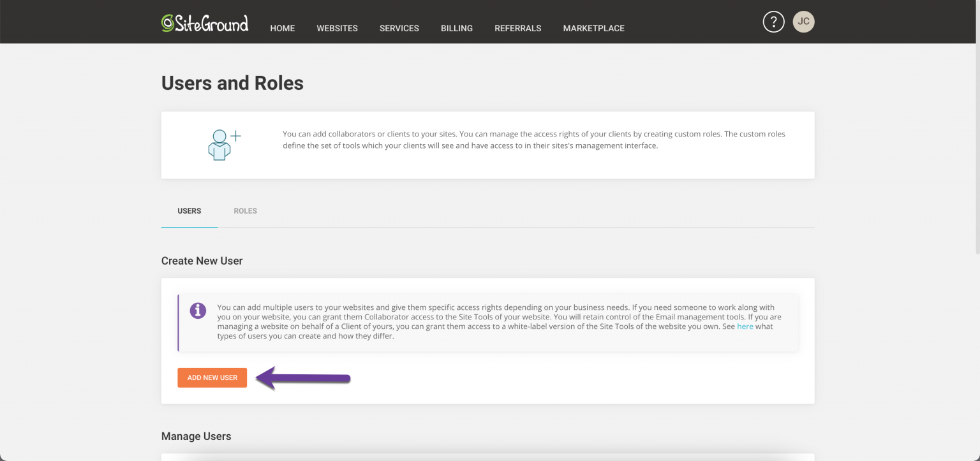Open the JC account avatar menu

pyautogui.click(x=803, y=22)
